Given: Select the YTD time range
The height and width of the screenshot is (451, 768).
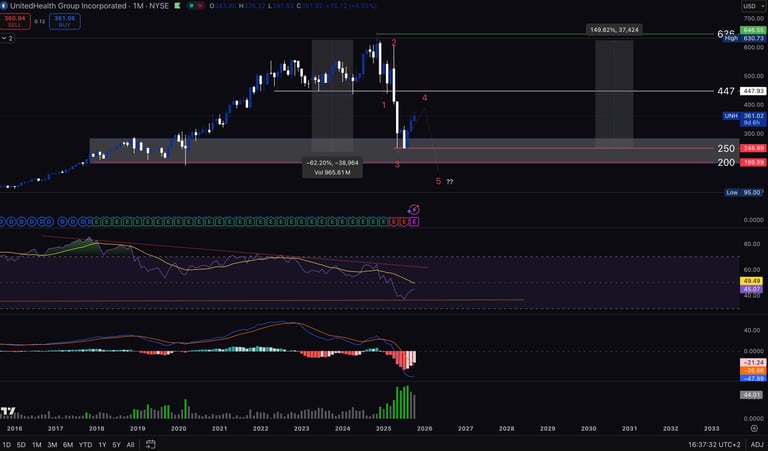Looking at the screenshot, I should [85, 445].
